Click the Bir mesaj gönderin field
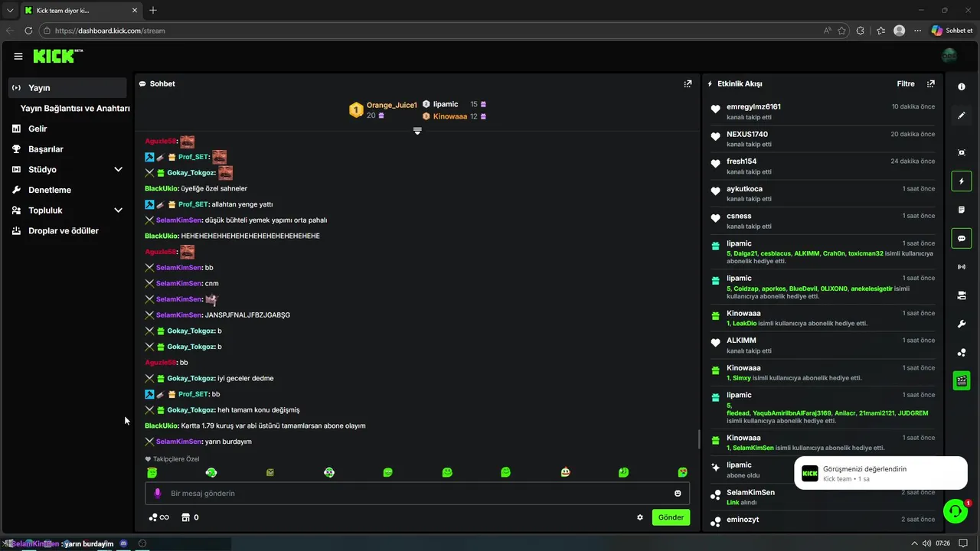 (417, 494)
